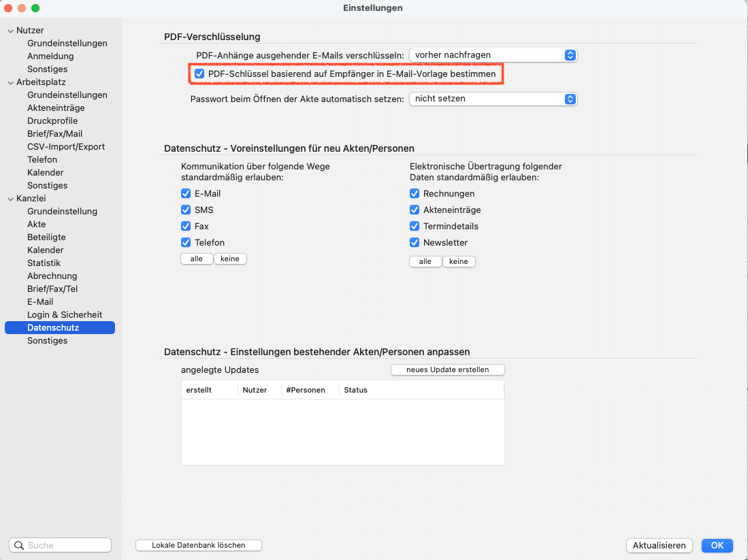Click the Lokale Datenbank löschen button
This screenshot has width=748, height=560.
tap(199, 545)
